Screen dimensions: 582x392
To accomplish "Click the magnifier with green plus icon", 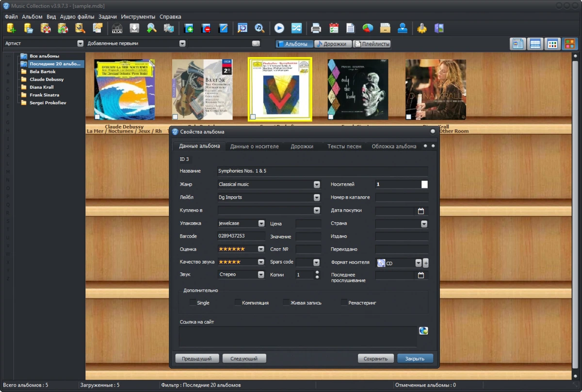I will coord(152,28).
